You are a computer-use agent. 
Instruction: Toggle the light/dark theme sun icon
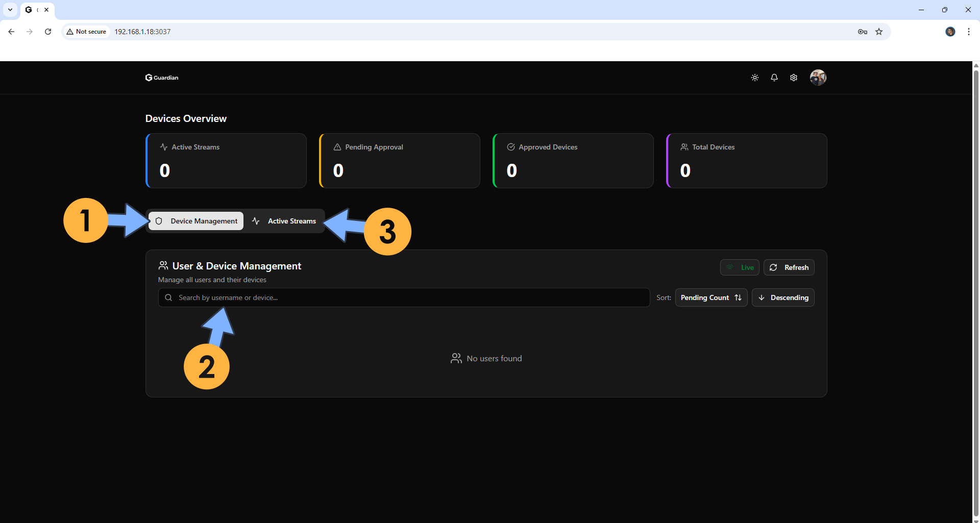[755, 78]
